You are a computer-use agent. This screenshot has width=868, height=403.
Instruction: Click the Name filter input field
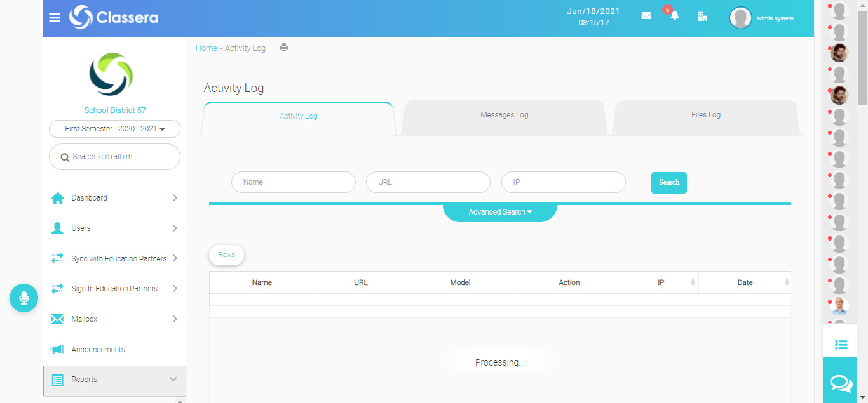pos(293,182)
